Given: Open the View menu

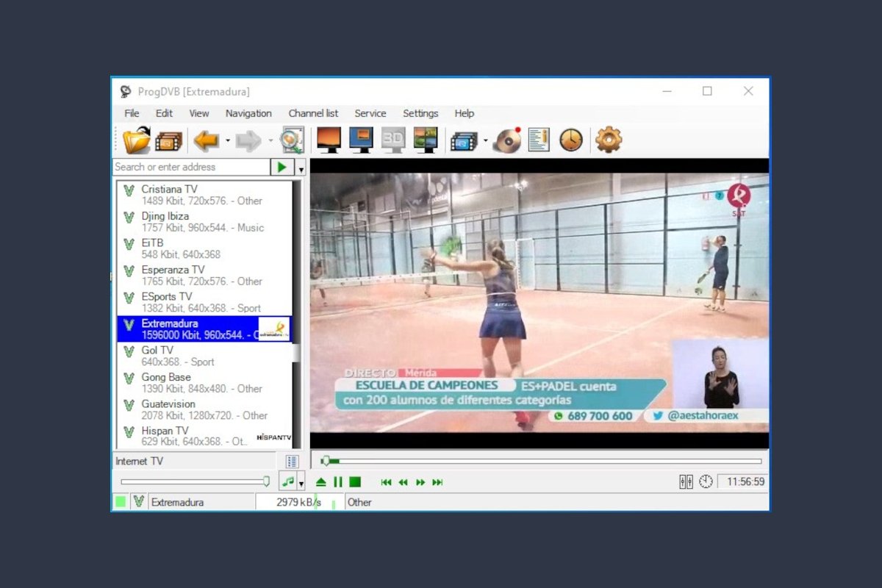Looking at the screenshot, I should point(199,113).
